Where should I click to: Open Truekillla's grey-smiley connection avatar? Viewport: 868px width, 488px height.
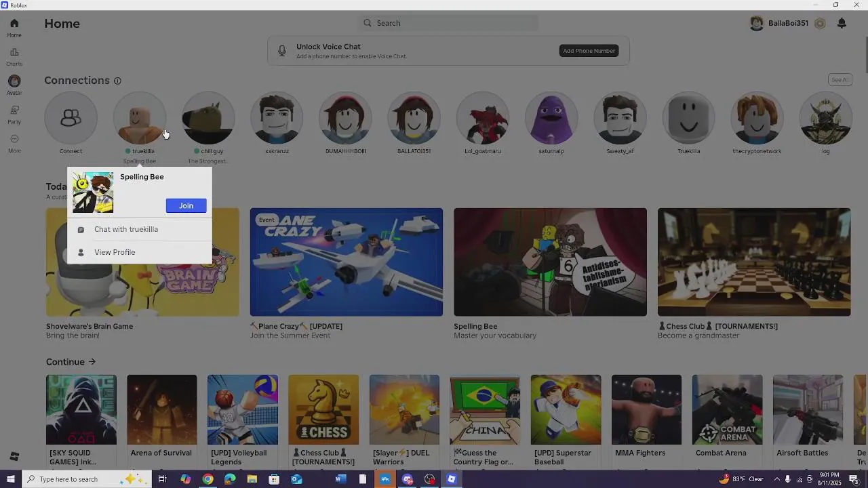pos(688,118)
